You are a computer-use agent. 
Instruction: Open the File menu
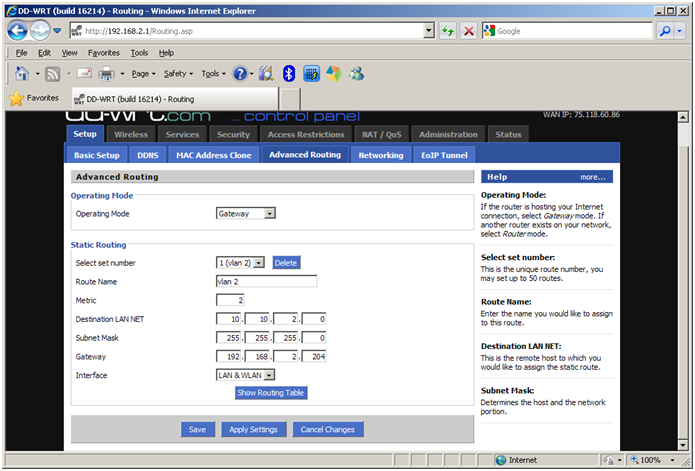point(21,53)
